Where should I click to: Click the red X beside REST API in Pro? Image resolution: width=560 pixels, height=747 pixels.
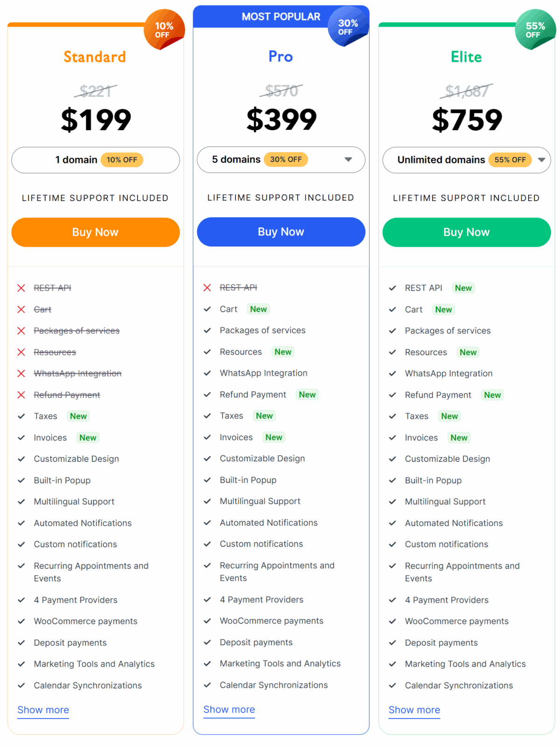coord(207,288)
